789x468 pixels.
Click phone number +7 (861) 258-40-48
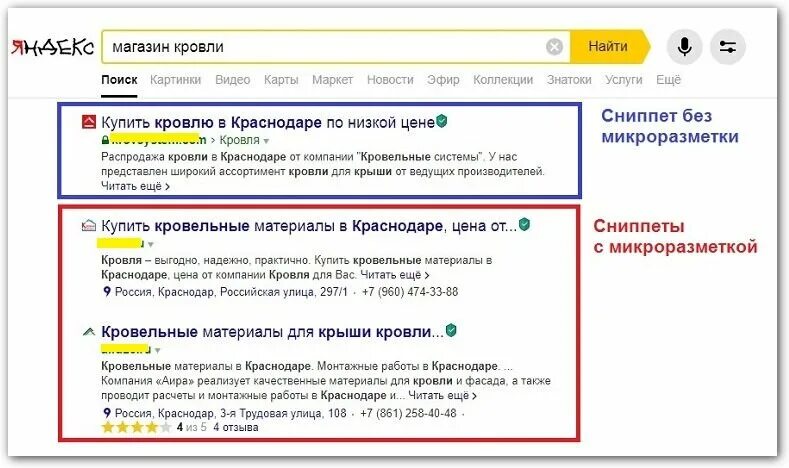click(408, 414)
